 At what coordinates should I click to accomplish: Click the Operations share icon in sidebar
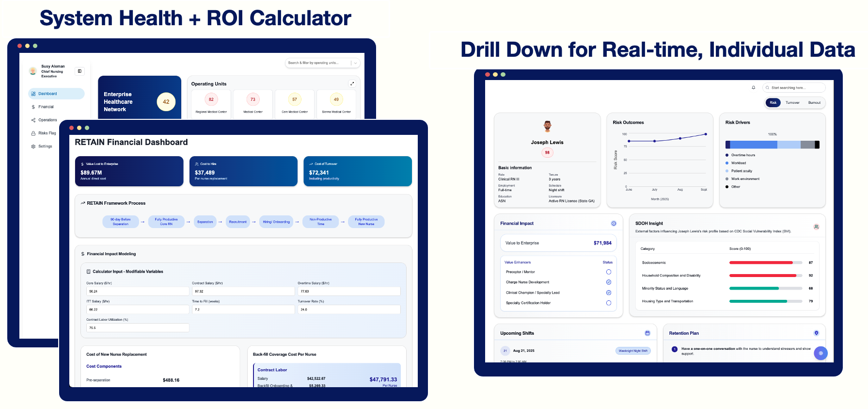33,120
